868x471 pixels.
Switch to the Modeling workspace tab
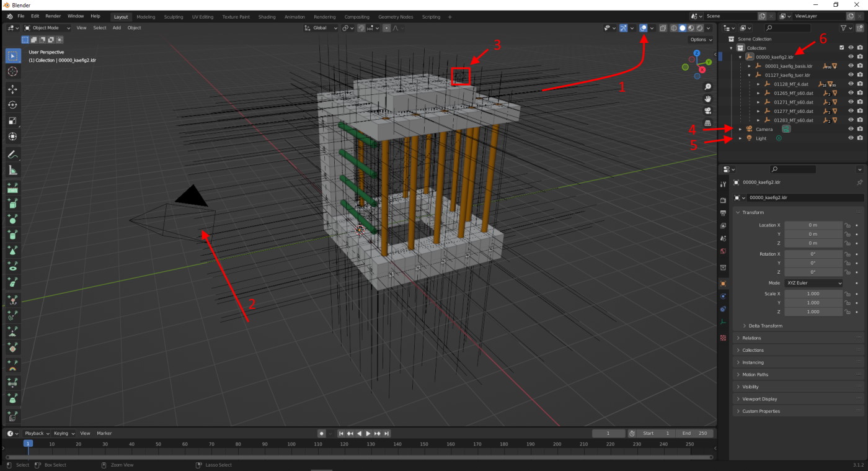point(146,17)
